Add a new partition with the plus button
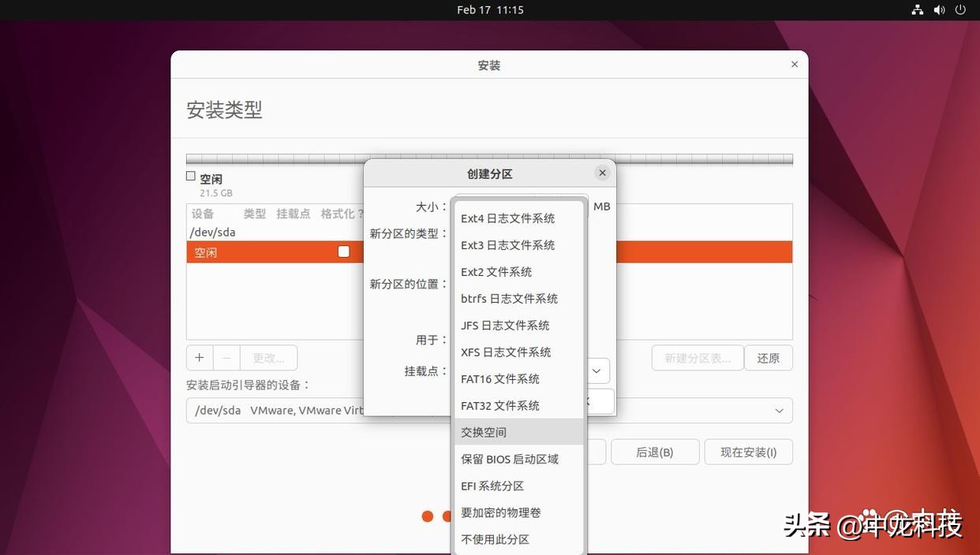 pos(199,357)
